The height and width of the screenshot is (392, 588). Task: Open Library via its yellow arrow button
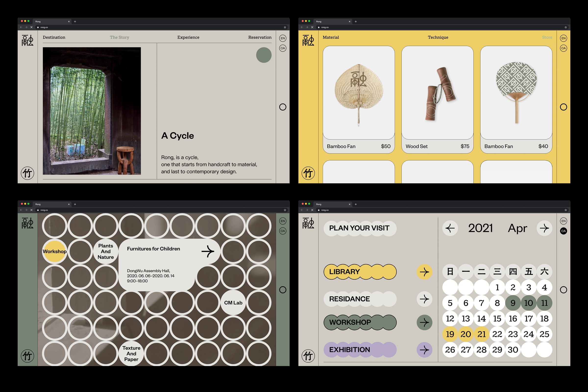point(424,272)
